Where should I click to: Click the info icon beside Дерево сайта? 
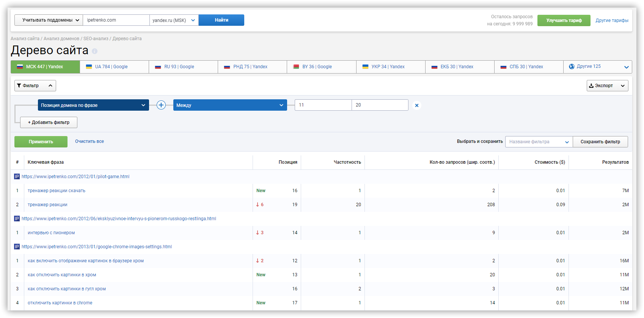(94, 51)
